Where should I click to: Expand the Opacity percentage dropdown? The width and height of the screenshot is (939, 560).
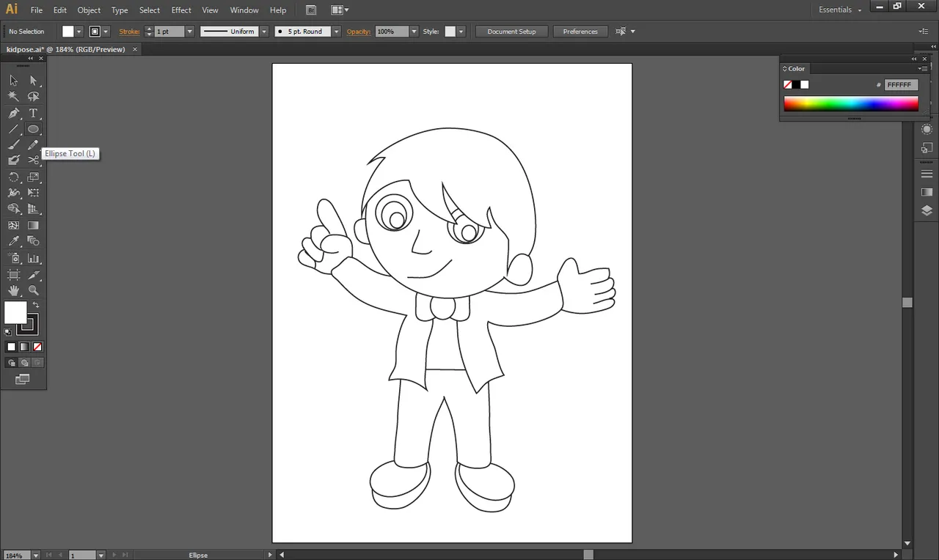pos(414,32)
